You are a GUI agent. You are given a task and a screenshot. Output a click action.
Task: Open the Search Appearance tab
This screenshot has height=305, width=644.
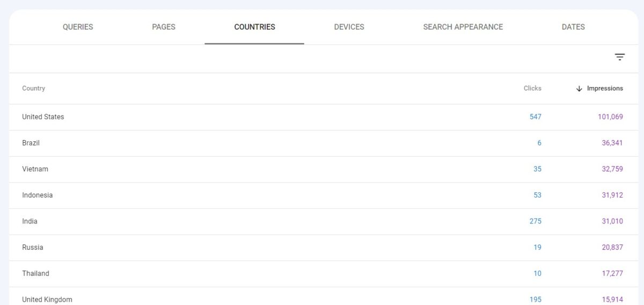coord(463,27)
